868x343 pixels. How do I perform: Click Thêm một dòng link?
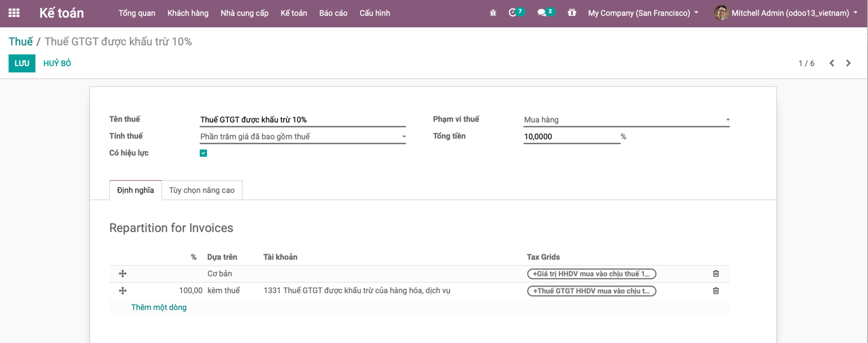(159, 307)
